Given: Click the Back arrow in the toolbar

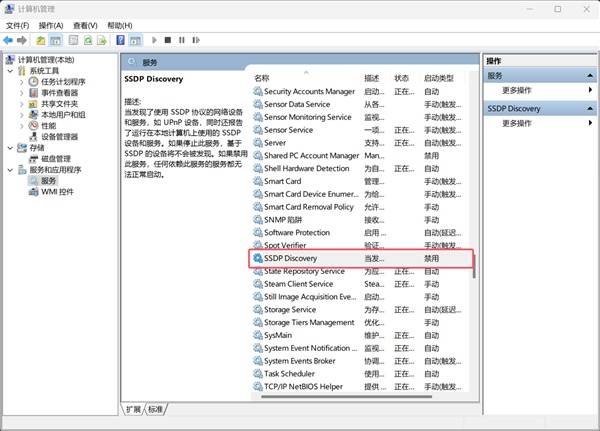Looking at the screenshot, I should click(x=8, y=40).
